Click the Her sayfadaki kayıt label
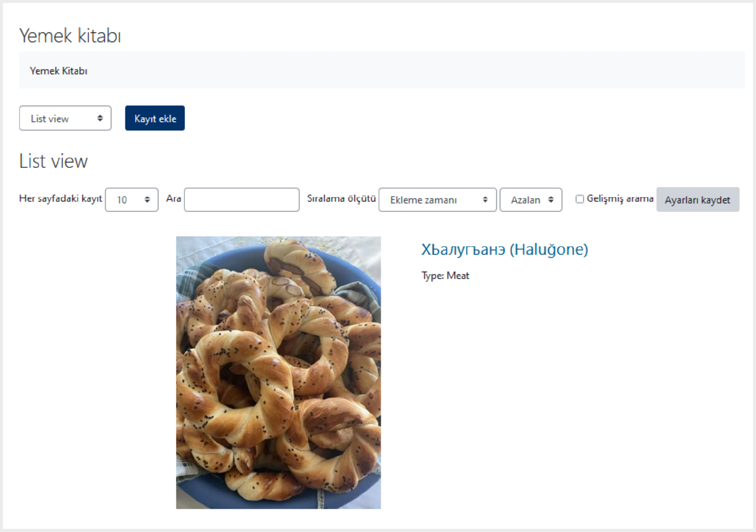The height and width of the screenshot is (532, 756). [61, 199]
